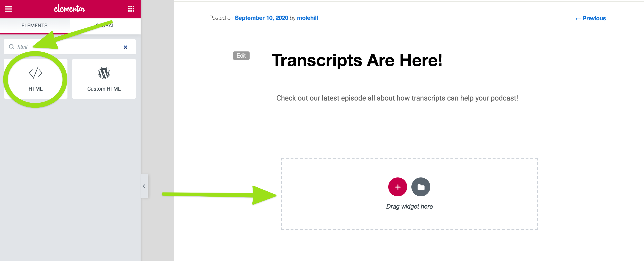Select the WordPress Custom HTML widget
The image size is (644, 261).
[x=104, y=79]
